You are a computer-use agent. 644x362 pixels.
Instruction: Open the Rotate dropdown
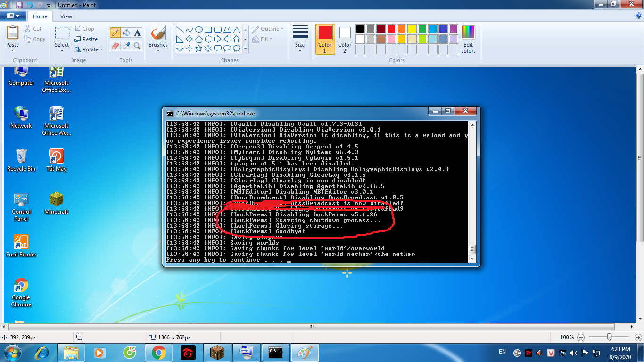tap(88, 49)
